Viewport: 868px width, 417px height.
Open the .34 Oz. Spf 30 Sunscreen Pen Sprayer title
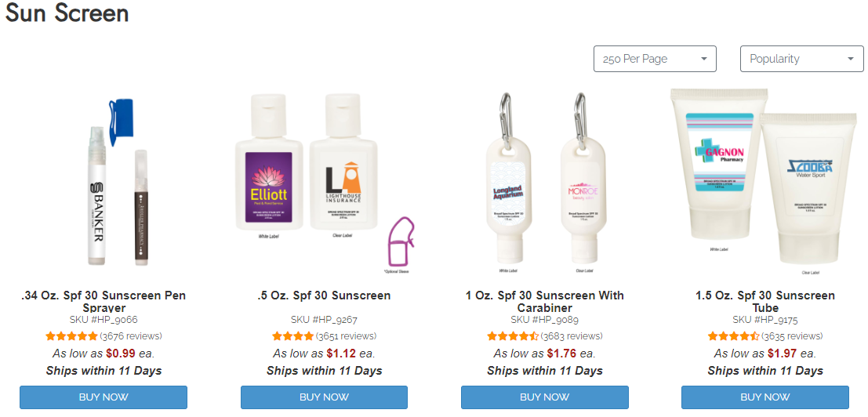tap(104, 302)
